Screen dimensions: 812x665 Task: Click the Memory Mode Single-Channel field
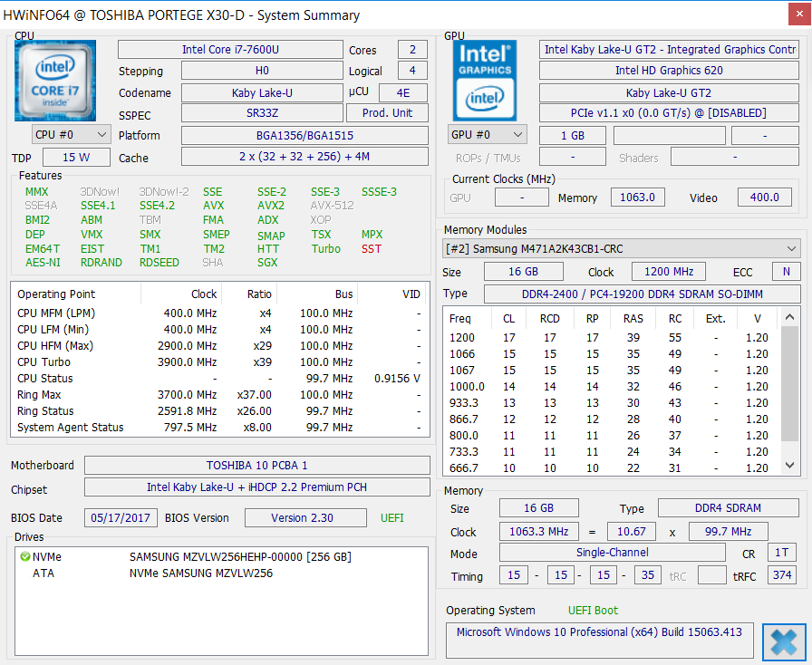click(612, 553)
